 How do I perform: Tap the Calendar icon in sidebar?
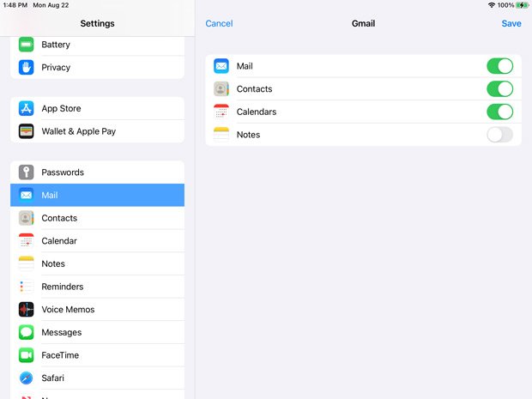pos(26,240)
